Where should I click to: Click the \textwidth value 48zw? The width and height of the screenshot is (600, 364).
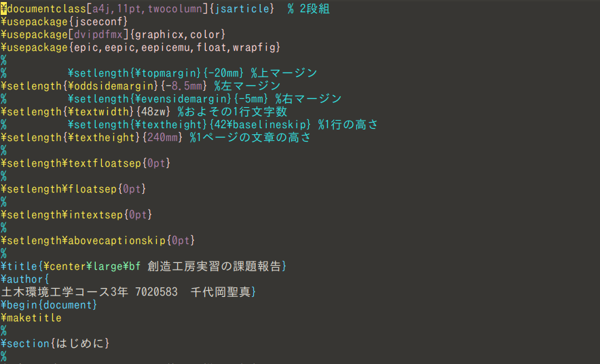tap(153, 112)
